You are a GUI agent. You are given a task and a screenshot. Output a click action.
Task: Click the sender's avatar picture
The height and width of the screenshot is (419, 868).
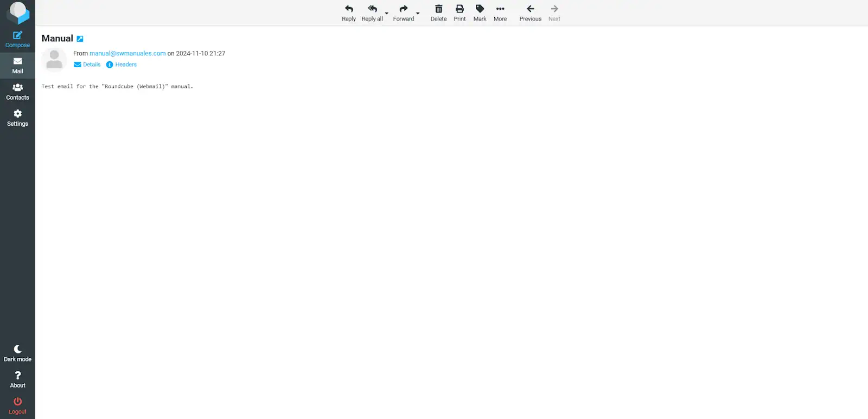click(54, 60)
